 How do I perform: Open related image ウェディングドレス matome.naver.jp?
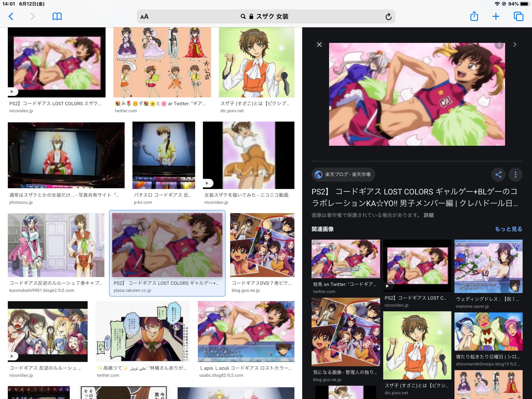point(488,266)
